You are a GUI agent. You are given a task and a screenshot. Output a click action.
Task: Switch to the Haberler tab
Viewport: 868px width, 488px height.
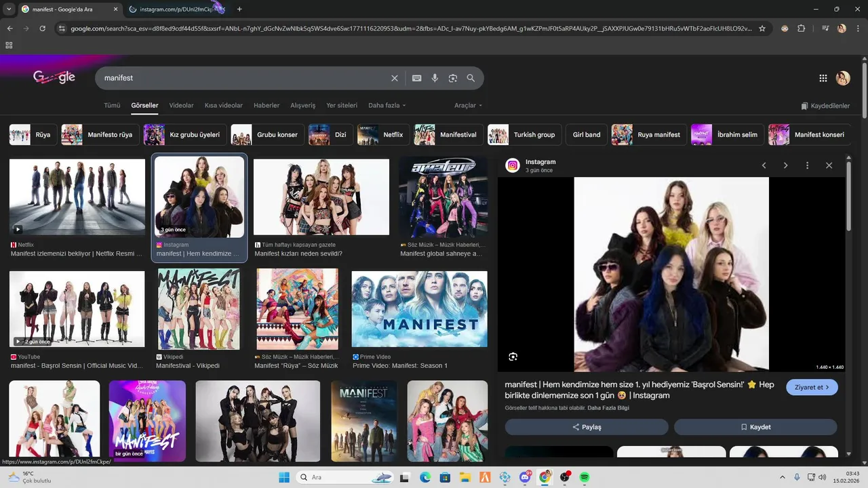[267, 105]
